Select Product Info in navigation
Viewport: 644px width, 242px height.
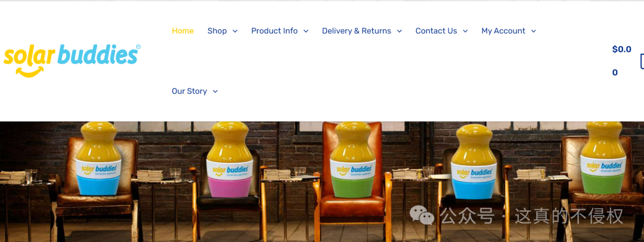pyautogui.click(x=274, y=31)
